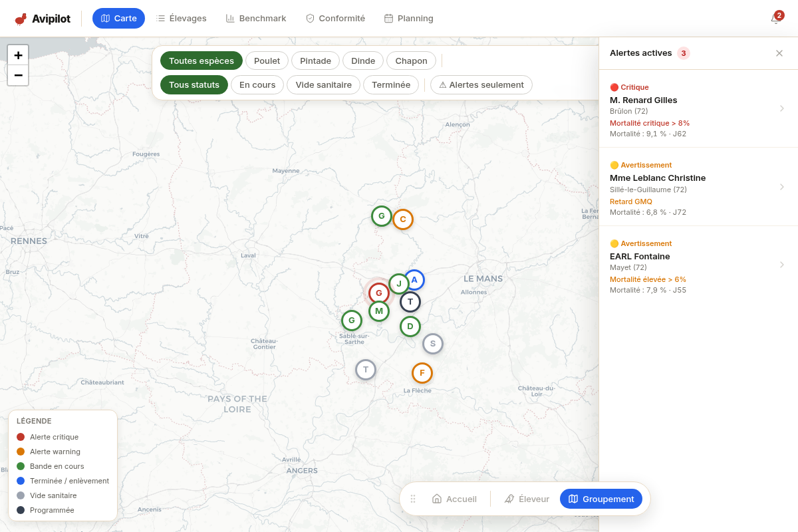This screenshot has height=532, width=798.
Task: Select the gray S map marker
Action: click(x=433, y=344)
